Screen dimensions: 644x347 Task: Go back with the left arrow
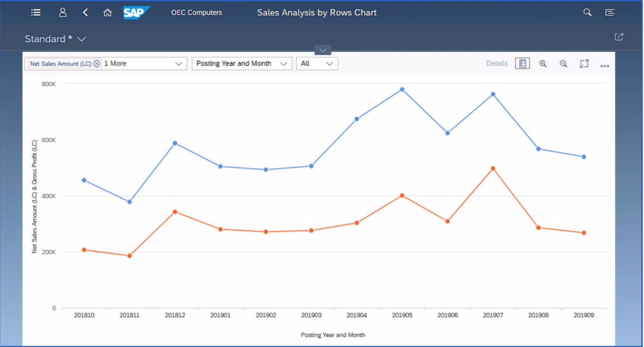point(85,13)
